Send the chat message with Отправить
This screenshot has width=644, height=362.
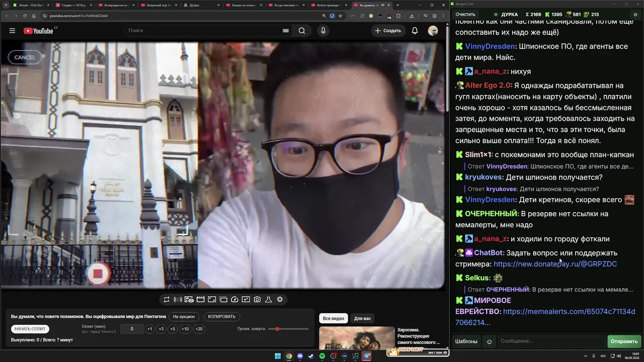pos(624,341)
